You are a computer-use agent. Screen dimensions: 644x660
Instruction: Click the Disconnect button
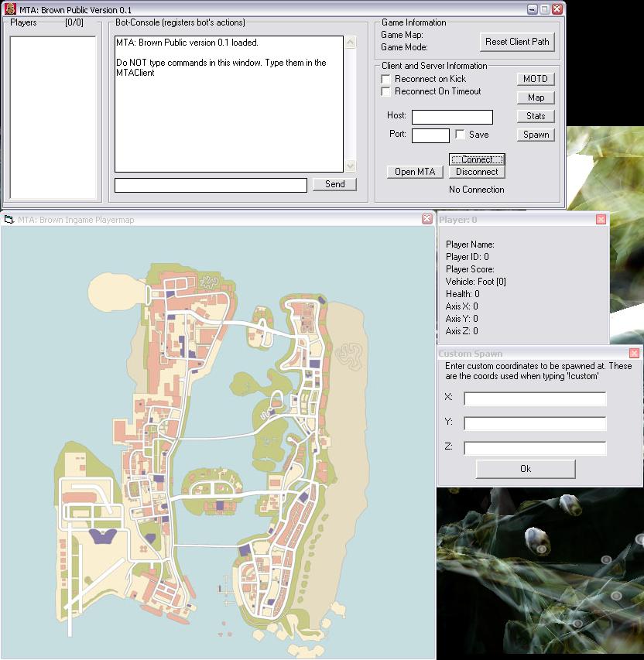(x=477, y=172)
